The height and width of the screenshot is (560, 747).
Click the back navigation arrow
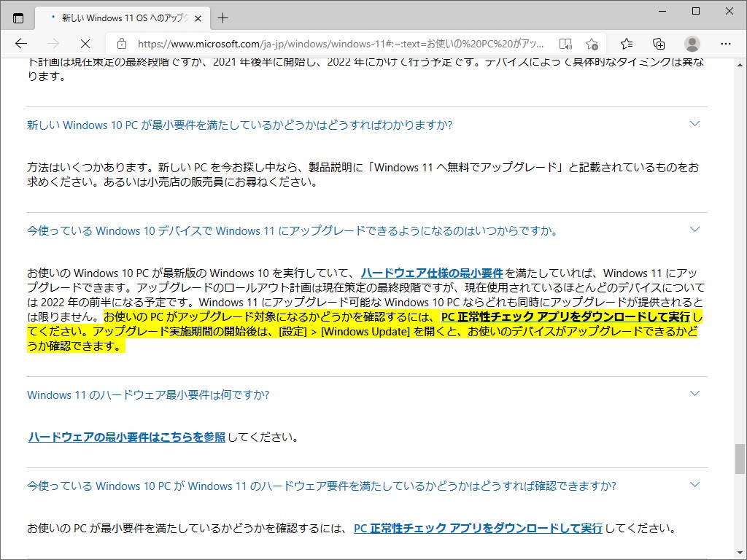22,44
